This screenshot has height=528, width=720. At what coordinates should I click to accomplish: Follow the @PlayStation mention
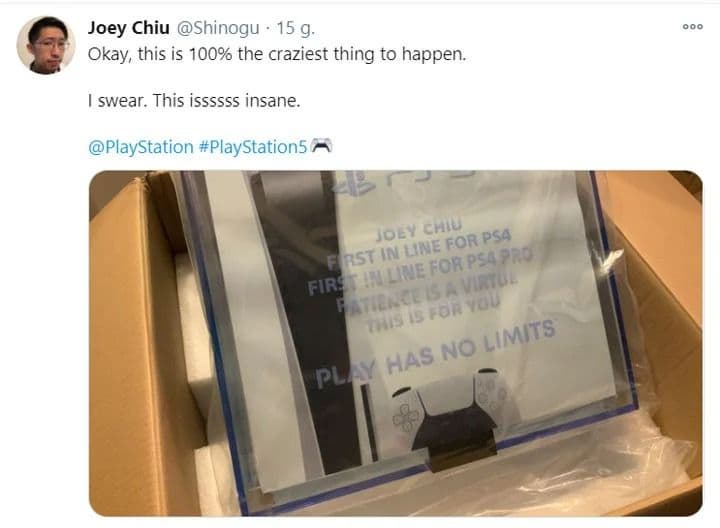pyautogui.click(x=141, y=147)
